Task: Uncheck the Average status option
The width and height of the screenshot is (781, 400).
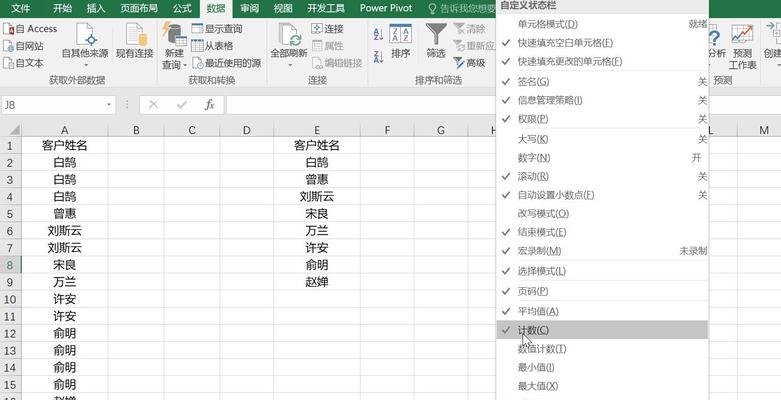Action: [602, 311]
